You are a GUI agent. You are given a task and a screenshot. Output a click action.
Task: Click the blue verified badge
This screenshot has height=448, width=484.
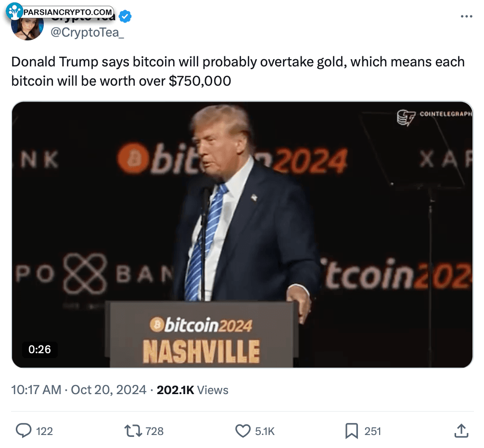click(125, 17)
